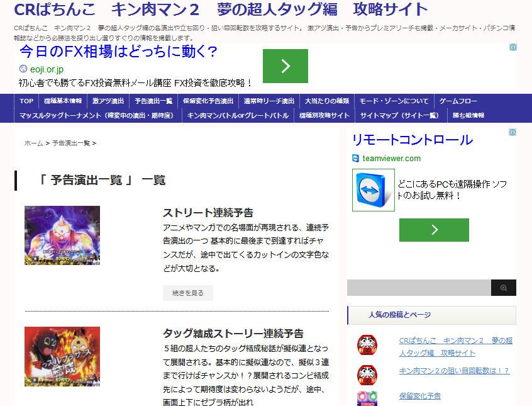The width and height of the screenshot is (532, 406).
Task: Open 激アツ演出 menu item
Action: (108, 101)
